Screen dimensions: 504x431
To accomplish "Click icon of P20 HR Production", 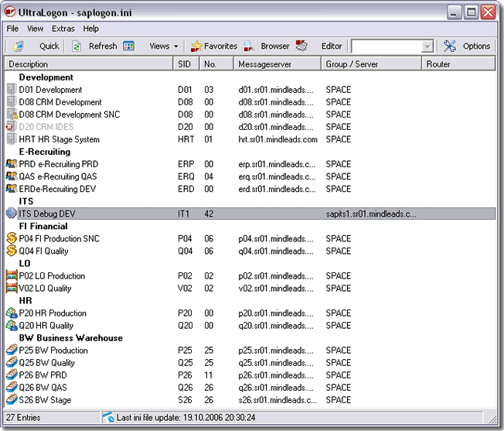I will click(12, 313).
